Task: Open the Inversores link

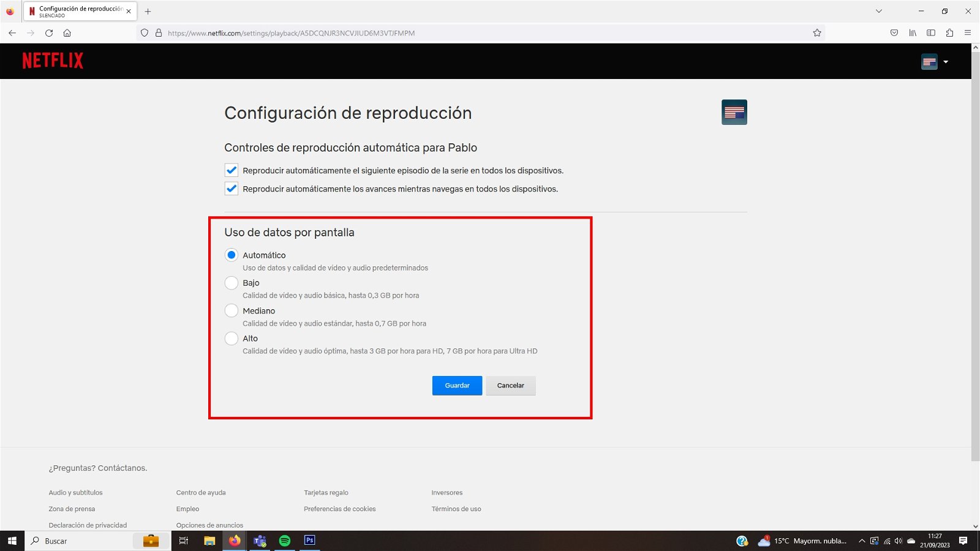Action: [447, 493]
